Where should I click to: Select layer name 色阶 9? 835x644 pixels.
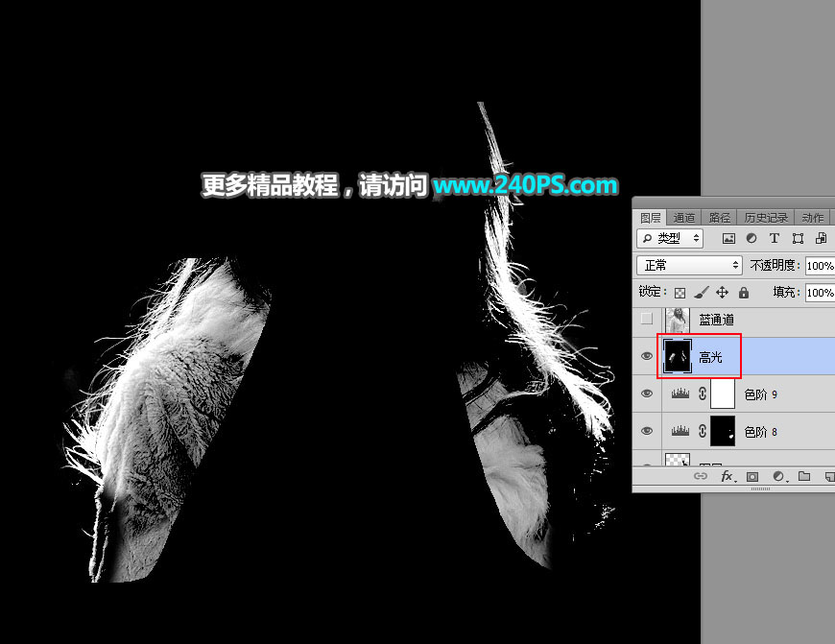click(x=760, y=394)
